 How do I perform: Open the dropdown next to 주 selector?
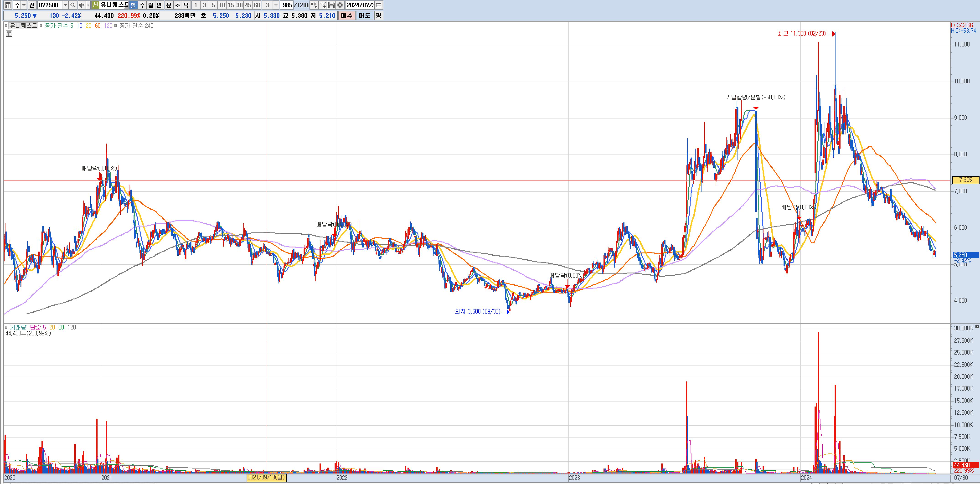tap(24, 5)
